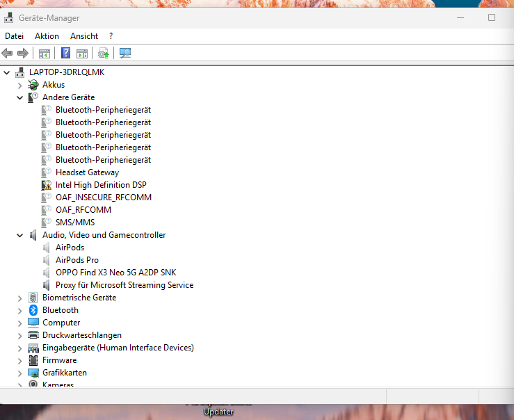Select the SMS/MMS entry
The image size is (514, 420).
[75, 223]
